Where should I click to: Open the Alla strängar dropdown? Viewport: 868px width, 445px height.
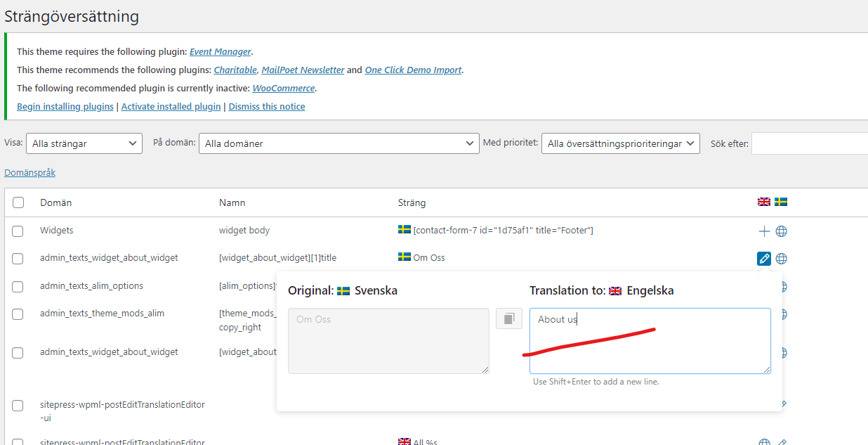[x=84, y=143]
